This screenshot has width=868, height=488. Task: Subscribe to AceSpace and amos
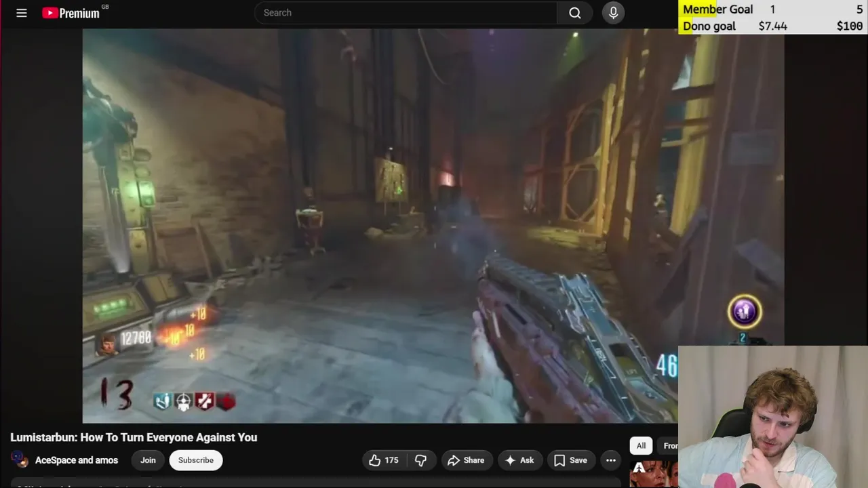[196, 460]
